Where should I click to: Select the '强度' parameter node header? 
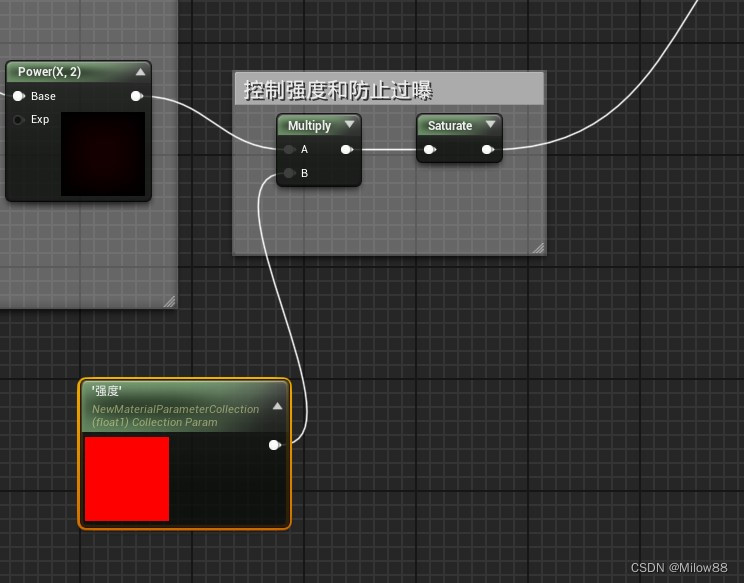[185, 407]
